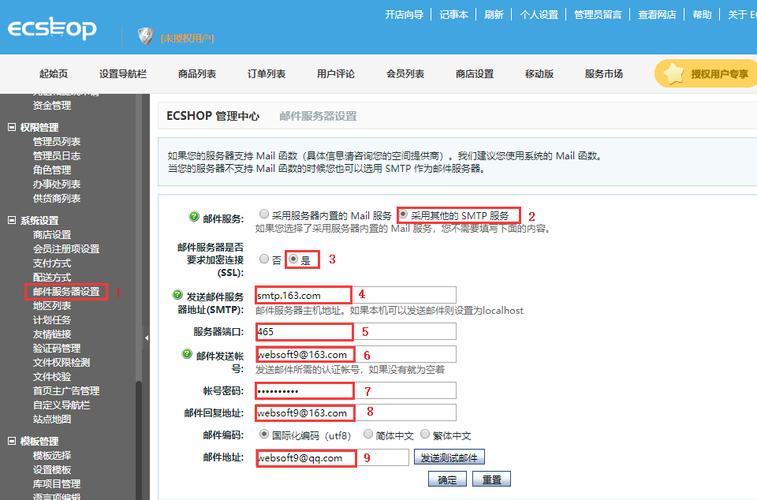Viewport: 757px width, 500px height.
Task: Open 验证码管理 in the sidebar
Action: point(56,348)
